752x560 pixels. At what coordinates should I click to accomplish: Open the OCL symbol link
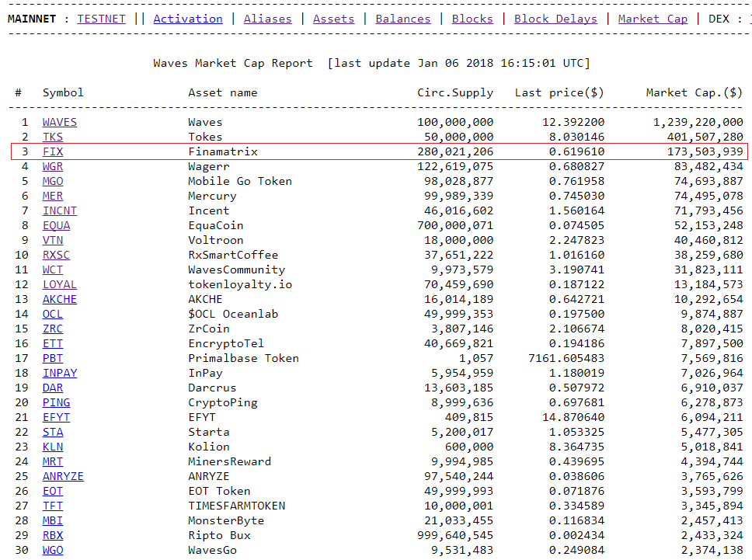click(x=53, y=314)
